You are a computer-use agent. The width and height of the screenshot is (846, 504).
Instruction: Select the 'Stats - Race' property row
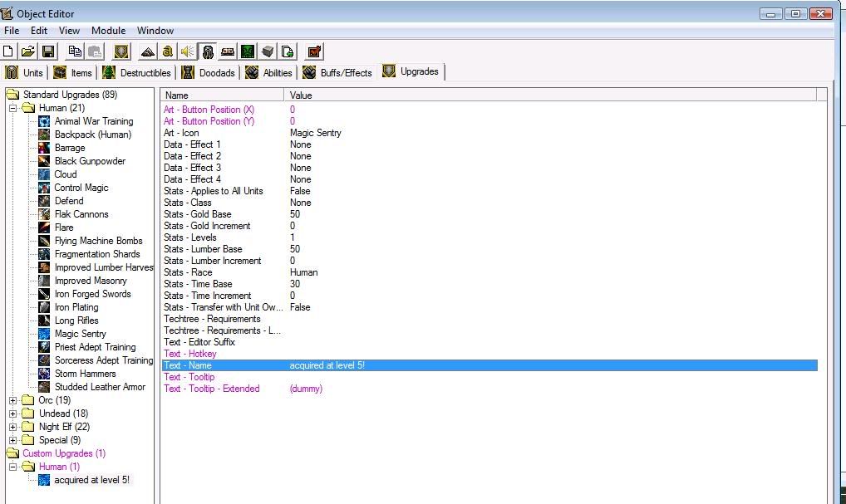pos(489,272)
